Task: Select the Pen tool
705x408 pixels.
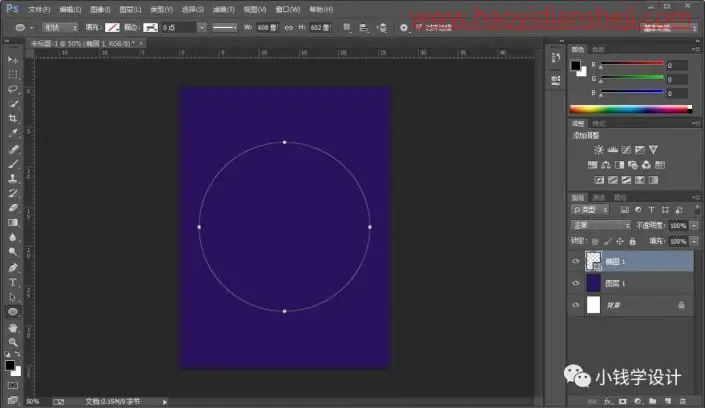Action: [x=13, y=268]
